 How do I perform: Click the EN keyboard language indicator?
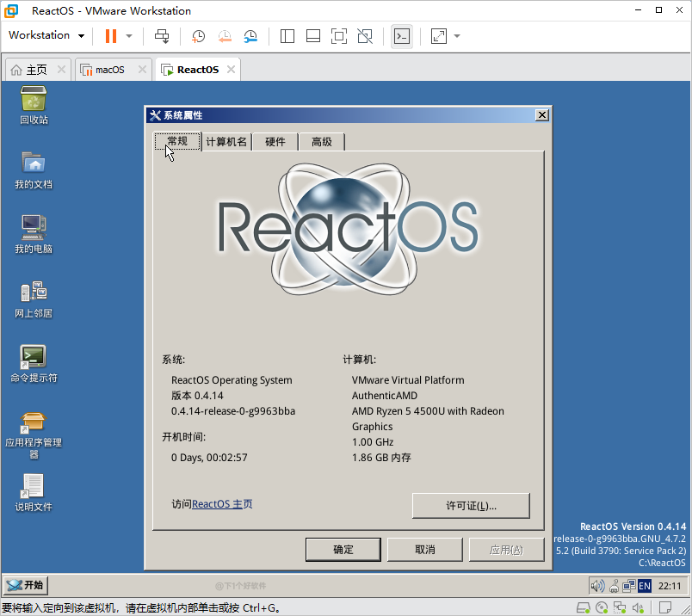tap(643, 586)
